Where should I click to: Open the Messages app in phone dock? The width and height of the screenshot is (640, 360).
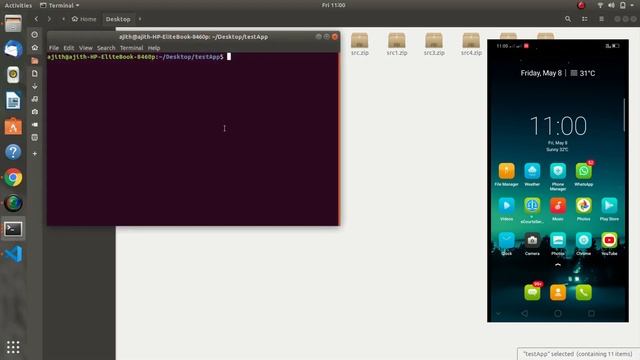(x=532, y=292)
